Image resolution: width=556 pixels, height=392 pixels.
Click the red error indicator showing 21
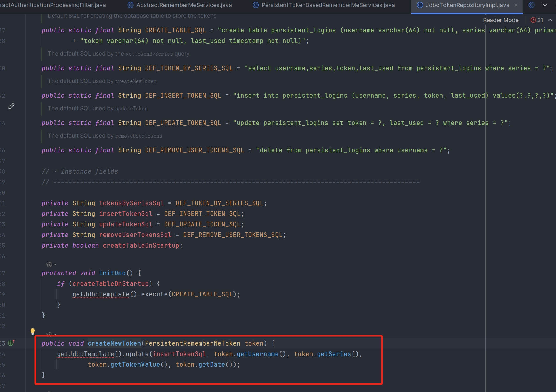(537, 20)
